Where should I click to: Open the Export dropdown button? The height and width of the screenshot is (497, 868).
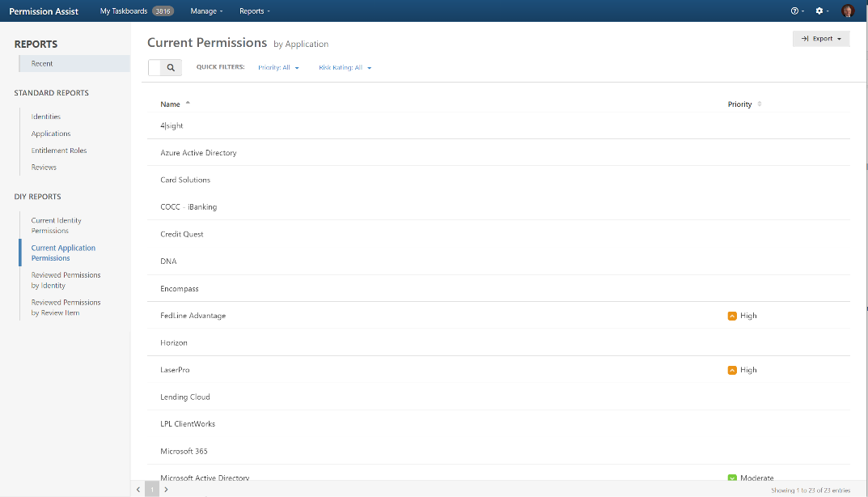click(x=820, y=39)
